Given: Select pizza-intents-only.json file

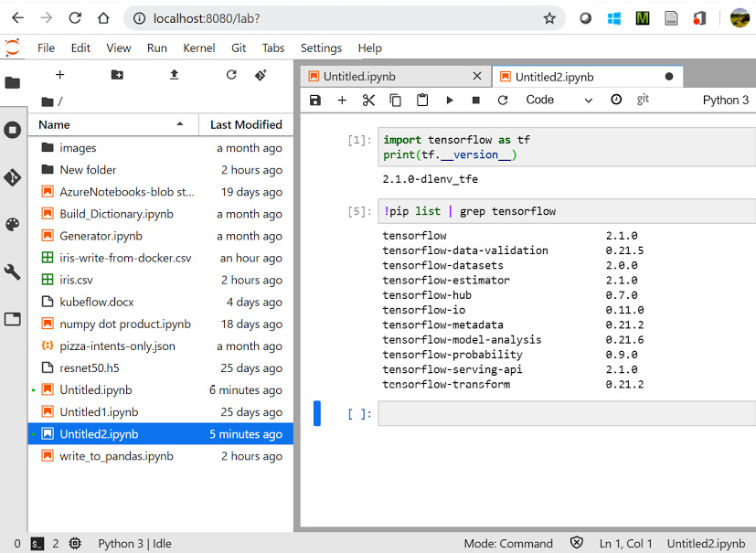Looking at the screenshot, I should pos(161,346).
